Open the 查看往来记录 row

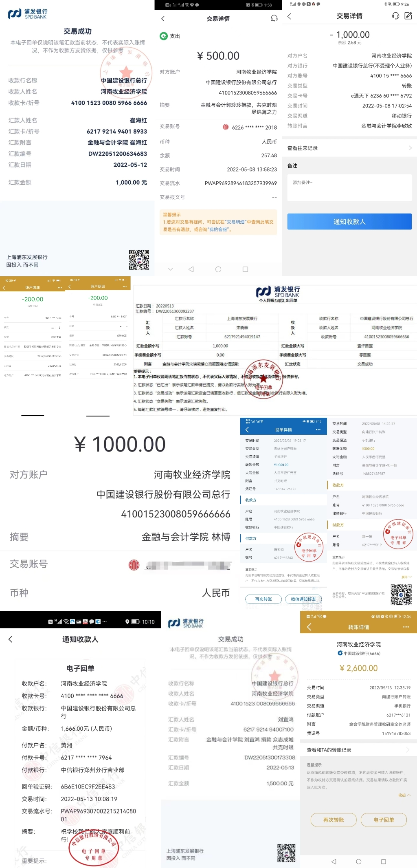click(x=349, y=148)
